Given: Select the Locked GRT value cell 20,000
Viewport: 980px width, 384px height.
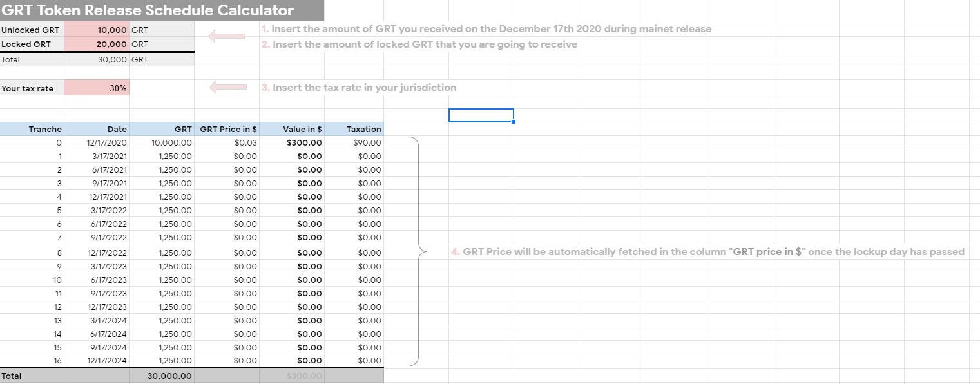Looking at the screenshot, I should point(97,44).
